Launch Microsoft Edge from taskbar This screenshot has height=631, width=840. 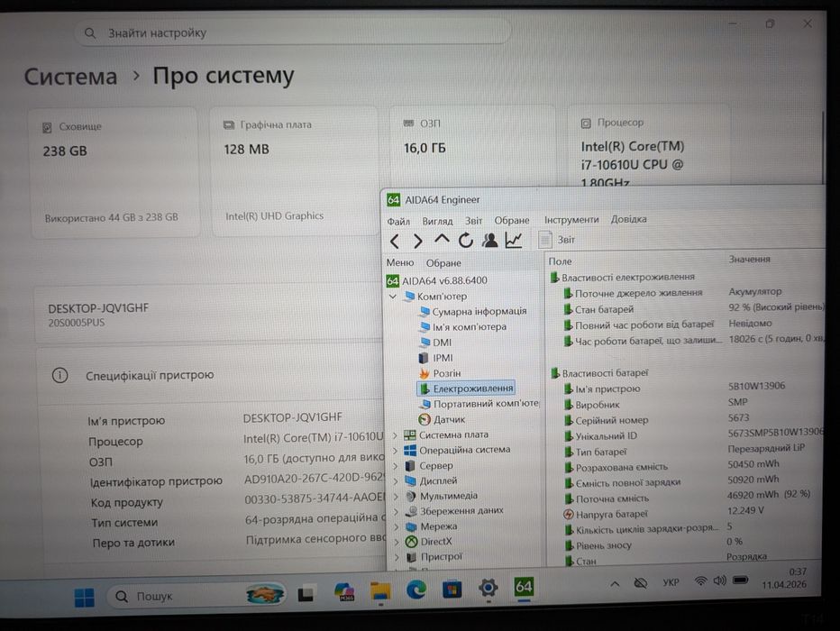[416, 590]
